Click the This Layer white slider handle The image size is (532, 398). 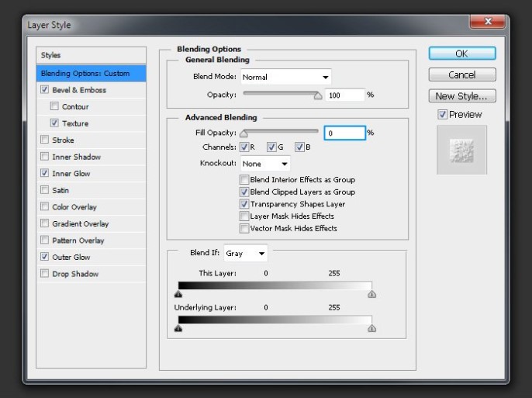(x=371, y=294)
